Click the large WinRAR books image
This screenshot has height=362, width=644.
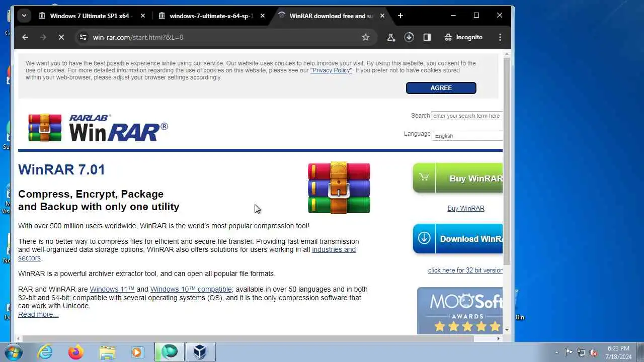point(339,188)
